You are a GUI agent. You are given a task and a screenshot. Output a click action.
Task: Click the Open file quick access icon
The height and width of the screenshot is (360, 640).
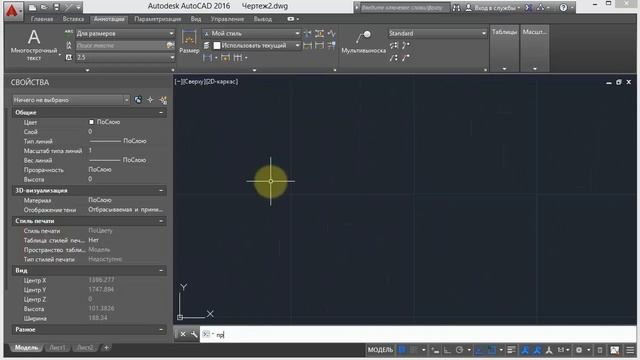point(44,7)
